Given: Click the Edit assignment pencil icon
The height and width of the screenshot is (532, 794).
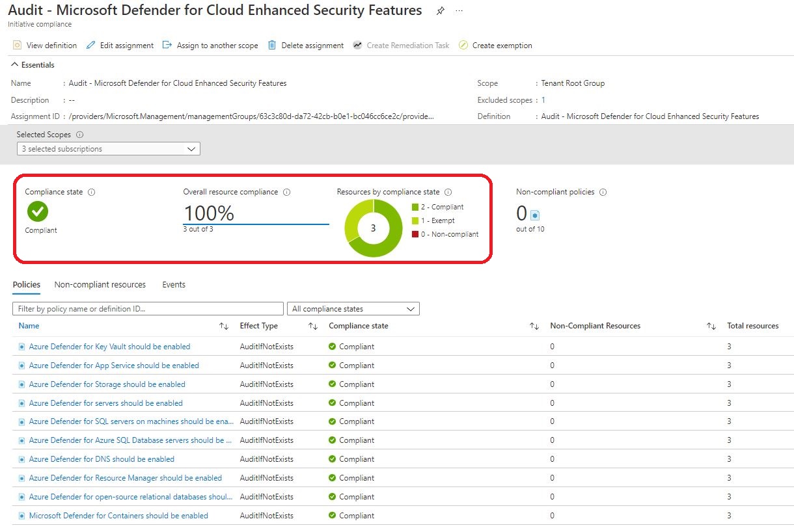Looking at the screenshot, I should [90, 46].
